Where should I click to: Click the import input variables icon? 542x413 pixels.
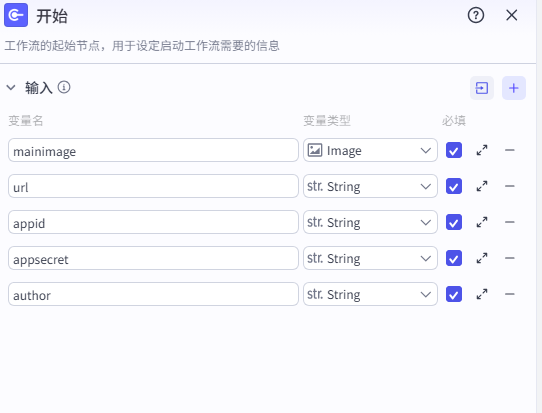pos(482,88)
